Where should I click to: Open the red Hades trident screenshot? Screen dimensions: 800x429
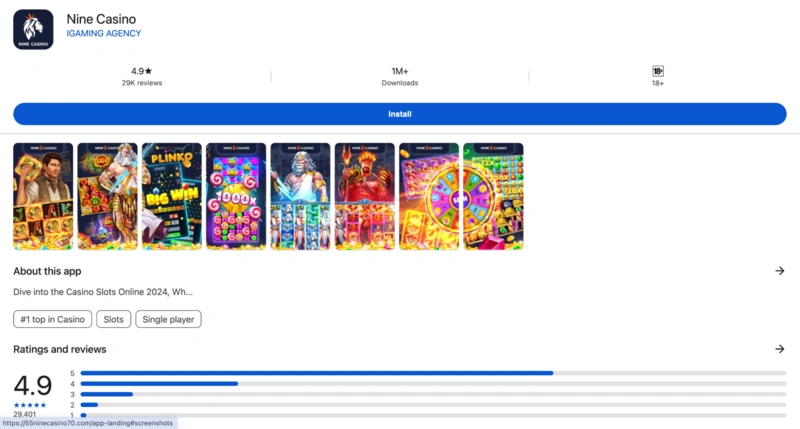(364, 196)
